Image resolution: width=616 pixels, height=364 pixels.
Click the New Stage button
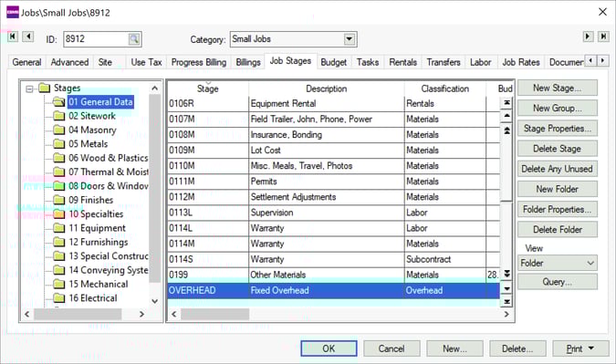(557, 88)
